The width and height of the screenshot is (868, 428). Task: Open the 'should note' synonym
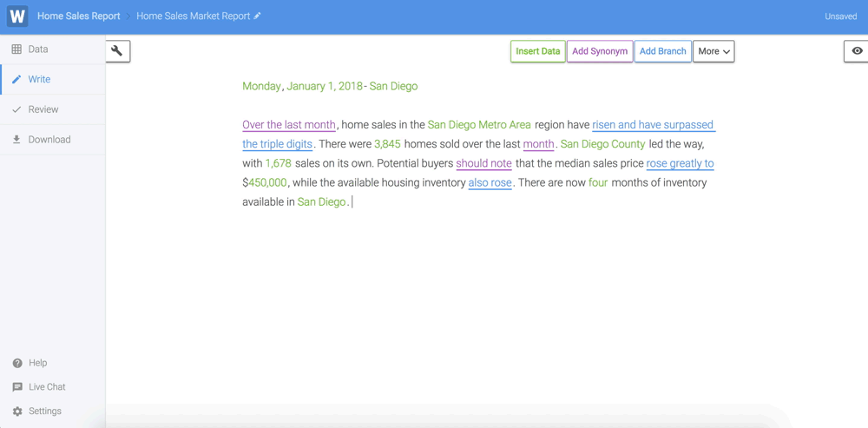[483, 164]
